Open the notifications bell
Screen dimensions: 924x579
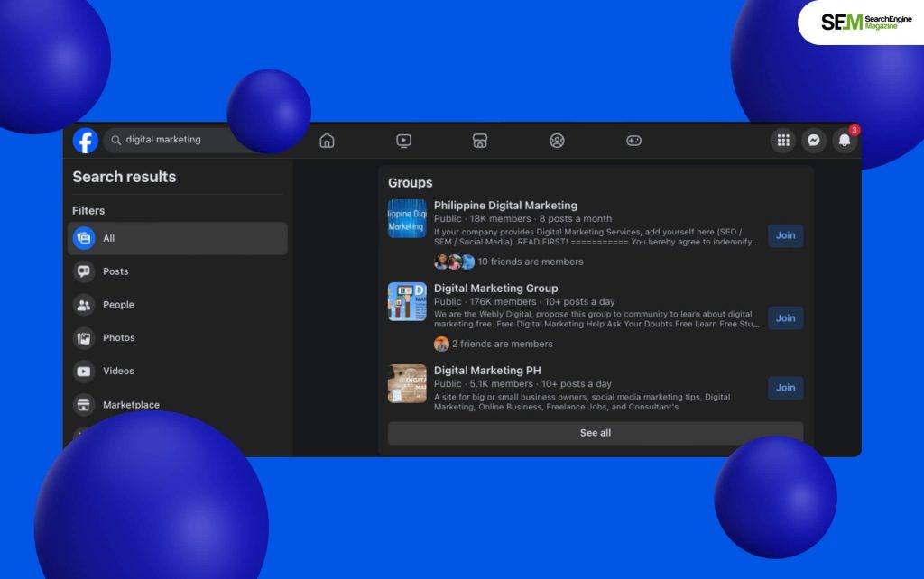[845, 140]
